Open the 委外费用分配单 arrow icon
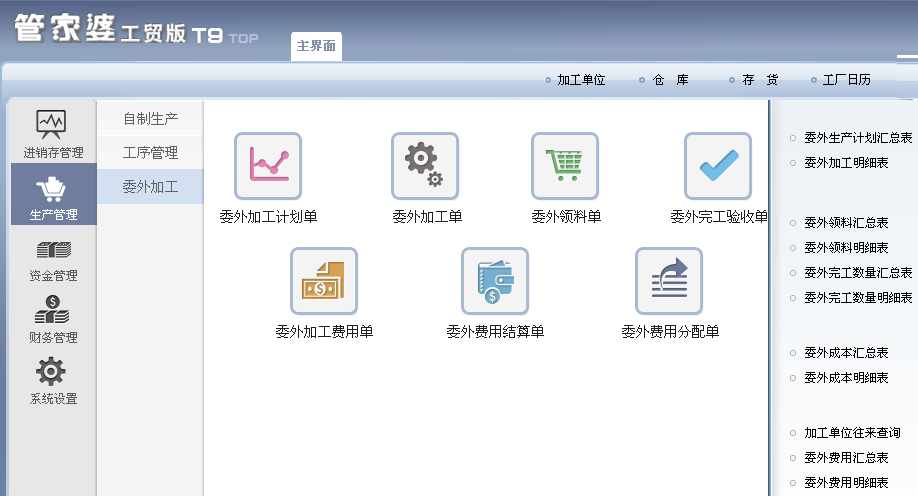Screen dimensions: 918x496 point(669,281)
